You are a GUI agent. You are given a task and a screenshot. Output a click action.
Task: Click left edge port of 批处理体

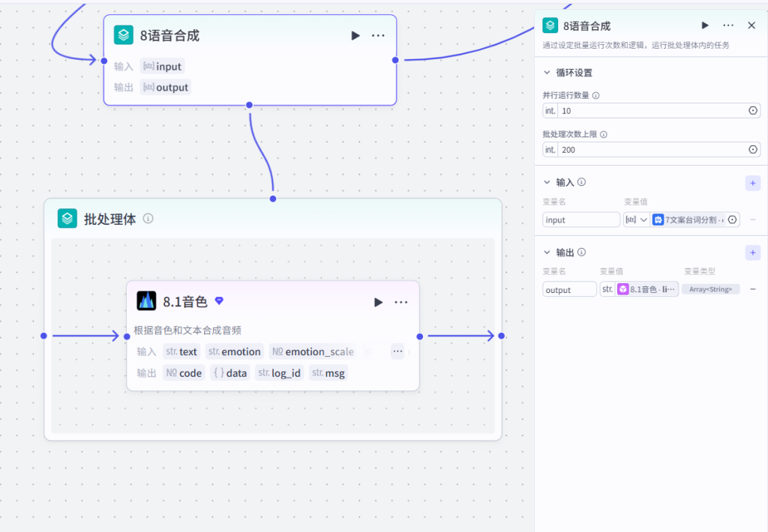[x=43, y=336]
